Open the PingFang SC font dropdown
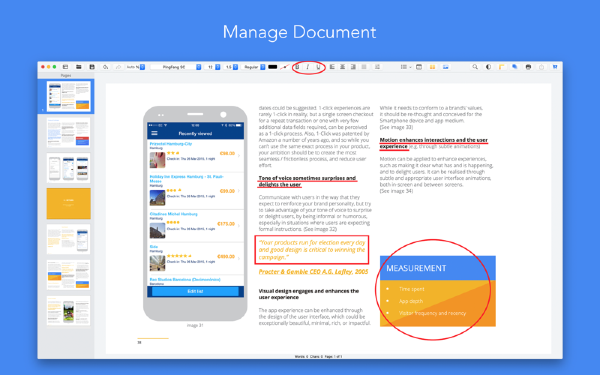This screenshot has width=600, height=375. (176, 67)
